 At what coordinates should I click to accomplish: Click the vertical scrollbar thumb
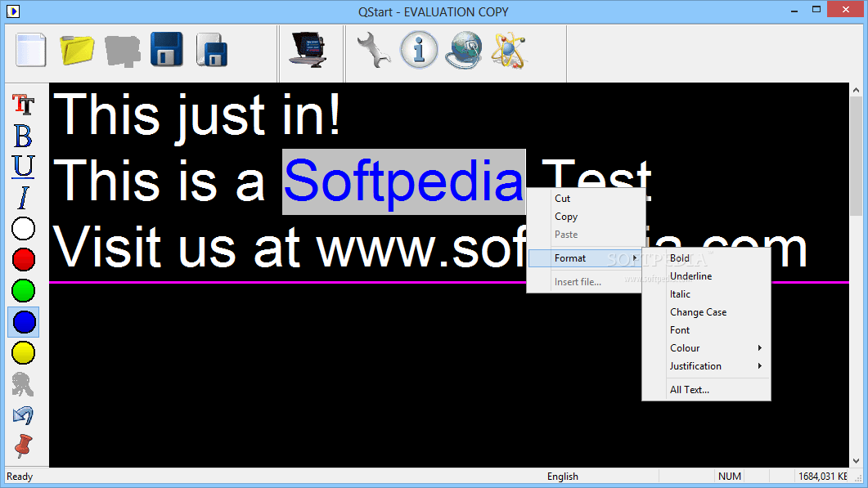coord(856,156)
